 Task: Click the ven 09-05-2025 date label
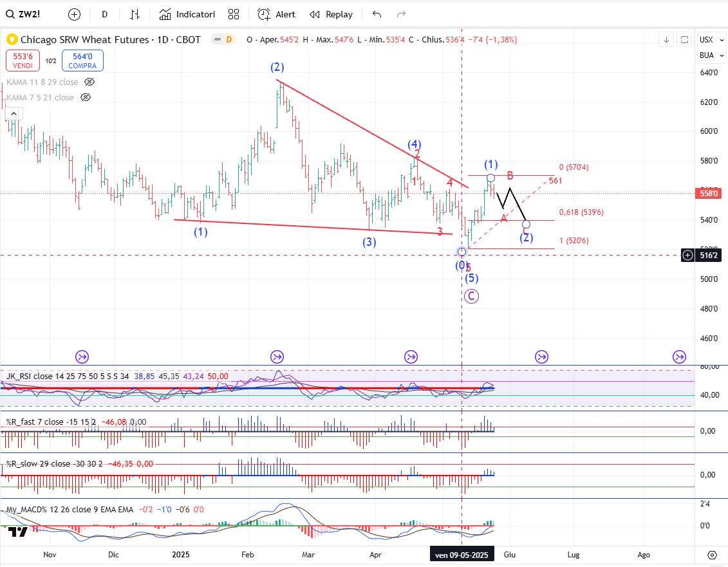[462, 555]
